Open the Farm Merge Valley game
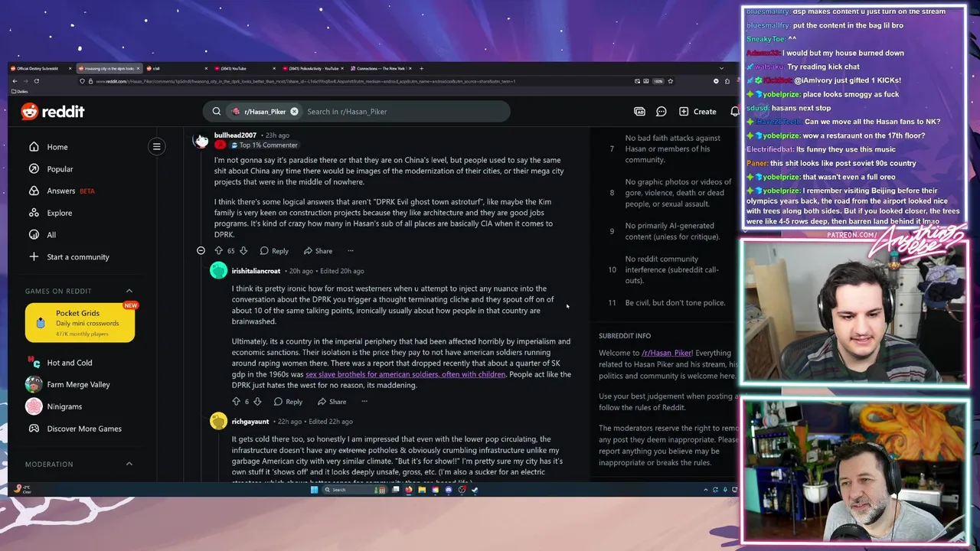 point(78,384)
